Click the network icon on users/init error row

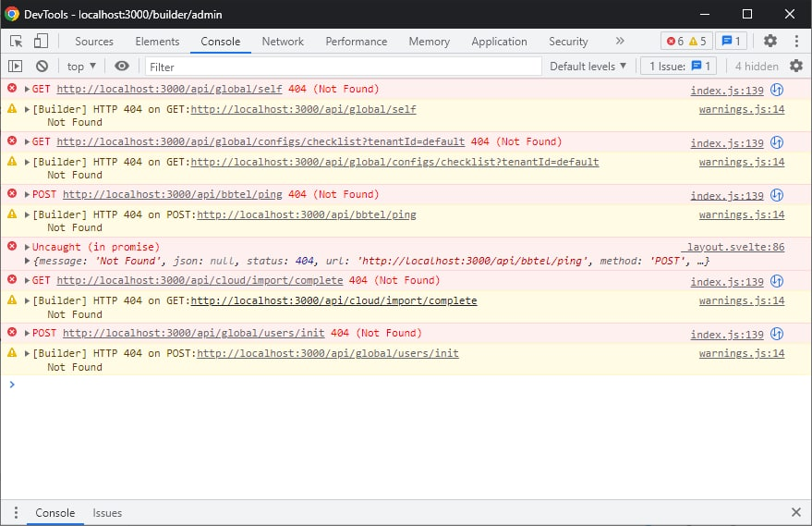pos(776,334)
